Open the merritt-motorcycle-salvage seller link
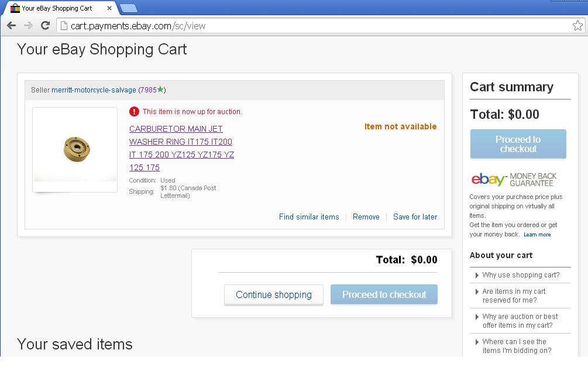 (94, 90)
